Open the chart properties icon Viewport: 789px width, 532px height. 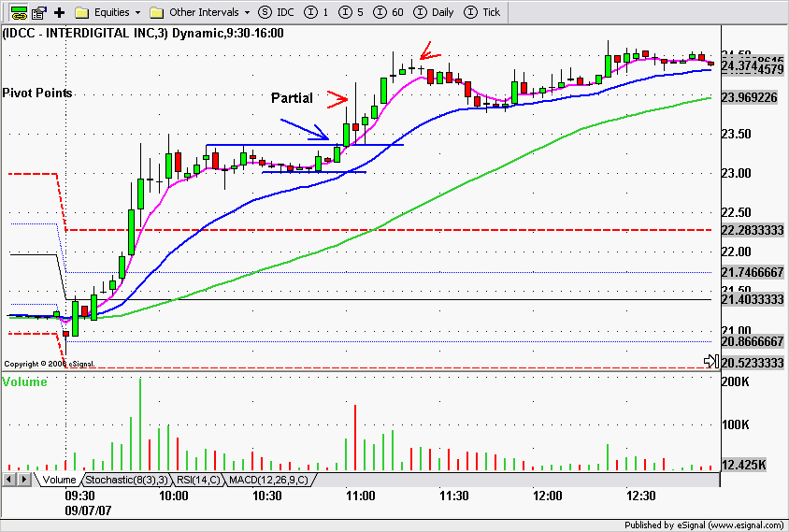click(x=40, y=12)
